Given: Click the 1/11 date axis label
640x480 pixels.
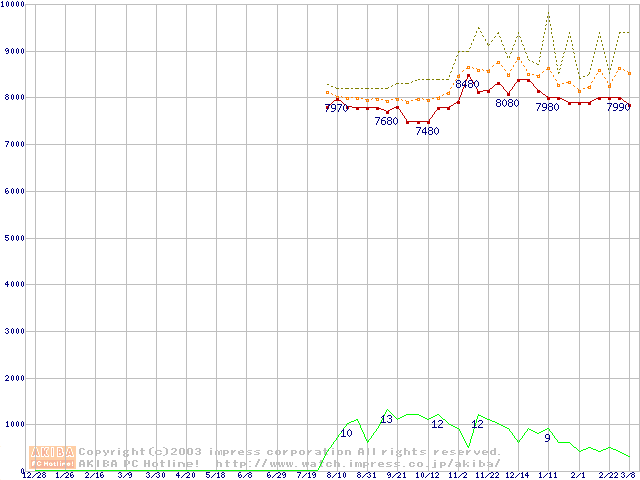Looking at the screenshot, I should coord(547,475).
